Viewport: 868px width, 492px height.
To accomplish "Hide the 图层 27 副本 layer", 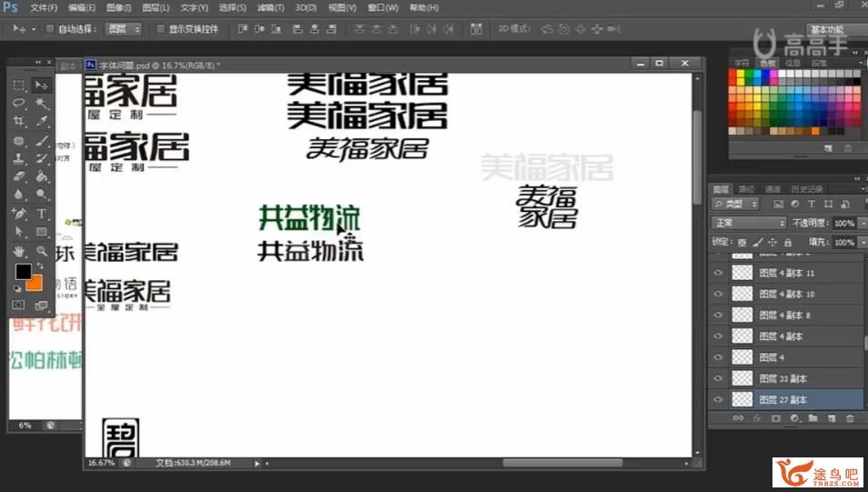I will pos(718,399).
